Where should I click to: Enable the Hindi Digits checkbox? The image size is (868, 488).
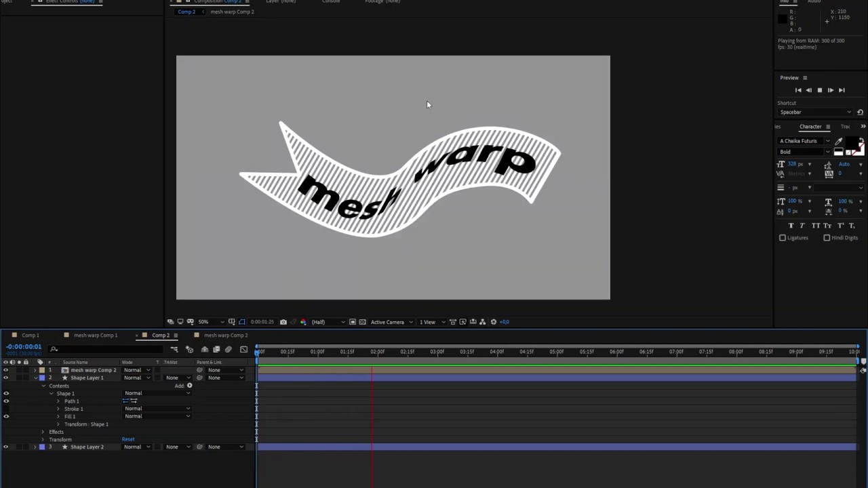[827, 238]
